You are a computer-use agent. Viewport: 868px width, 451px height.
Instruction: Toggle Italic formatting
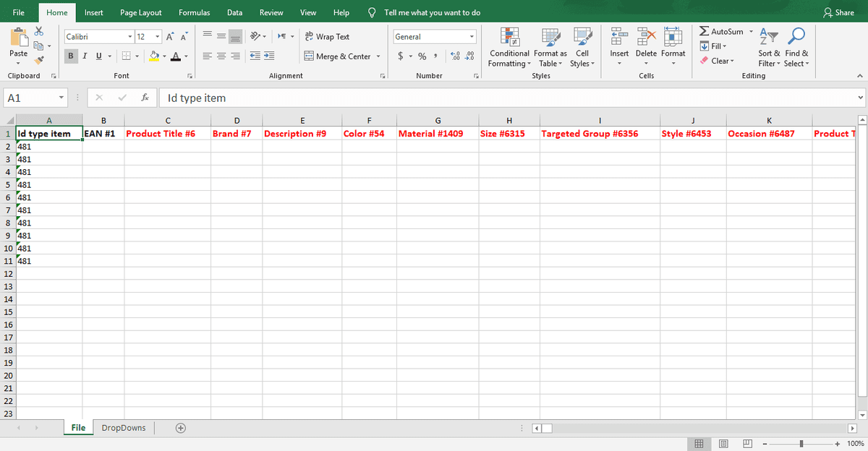click(x=85, y=56)
